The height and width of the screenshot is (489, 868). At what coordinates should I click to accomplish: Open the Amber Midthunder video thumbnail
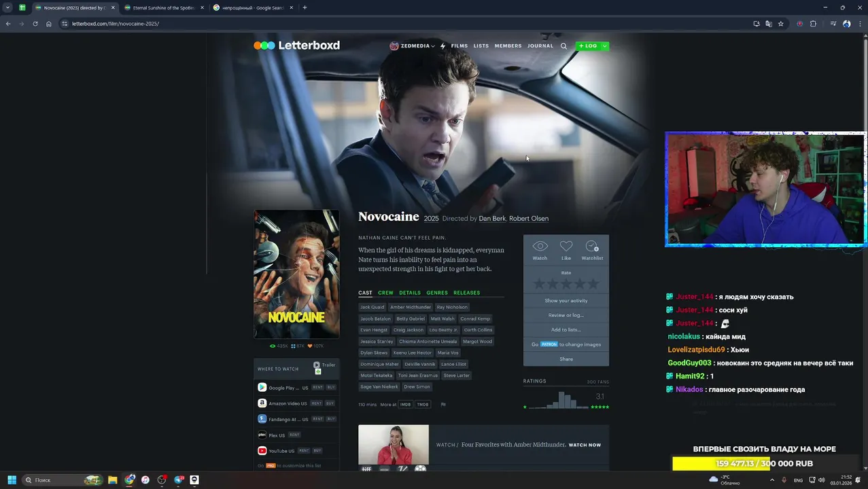(394, 445)
